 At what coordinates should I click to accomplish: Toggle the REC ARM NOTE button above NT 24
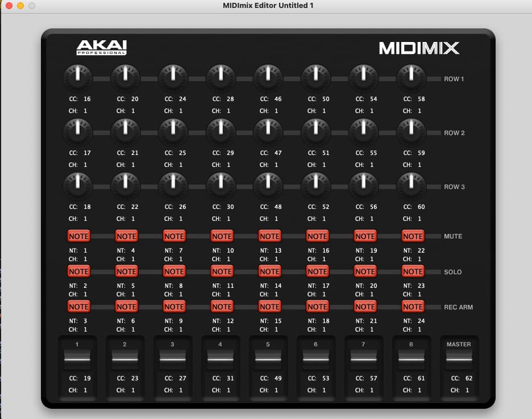coord(413,307)
